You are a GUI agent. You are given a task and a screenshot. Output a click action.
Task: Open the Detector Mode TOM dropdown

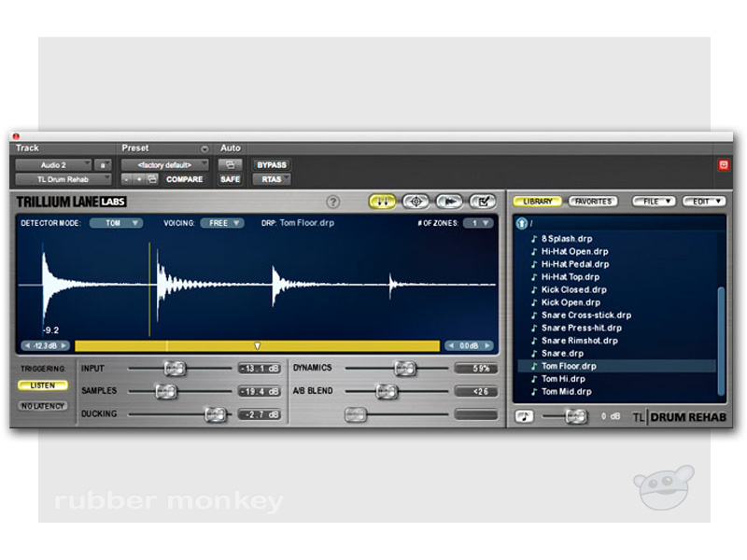pyautogui.click(x=116, y=223)
